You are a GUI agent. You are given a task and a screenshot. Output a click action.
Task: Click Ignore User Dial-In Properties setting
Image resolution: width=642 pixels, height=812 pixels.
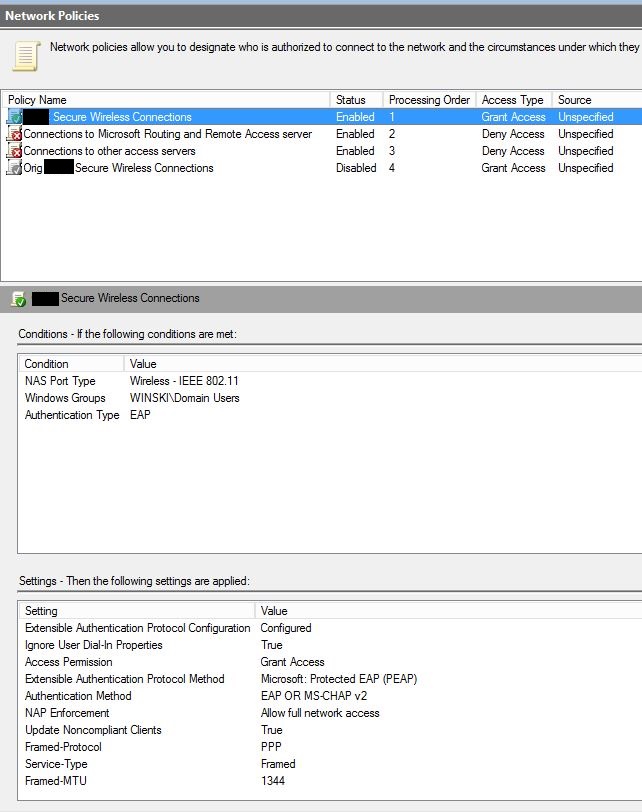(x=94, y=645)
